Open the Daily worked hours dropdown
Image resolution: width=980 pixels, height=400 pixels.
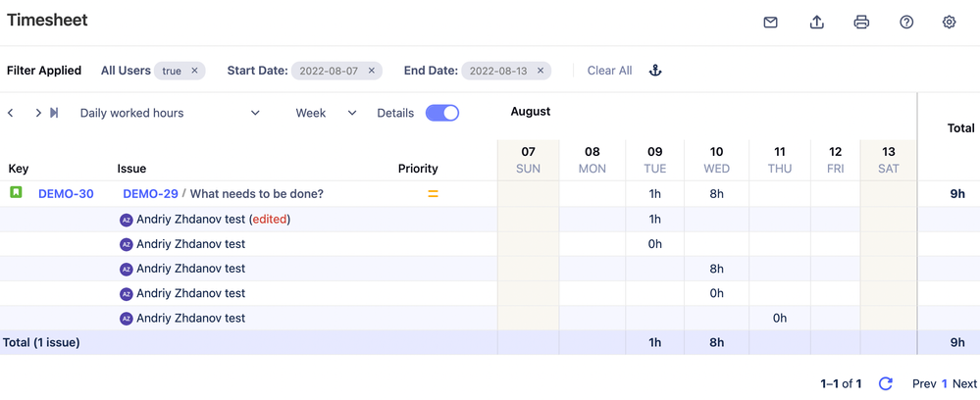[170, 113]
